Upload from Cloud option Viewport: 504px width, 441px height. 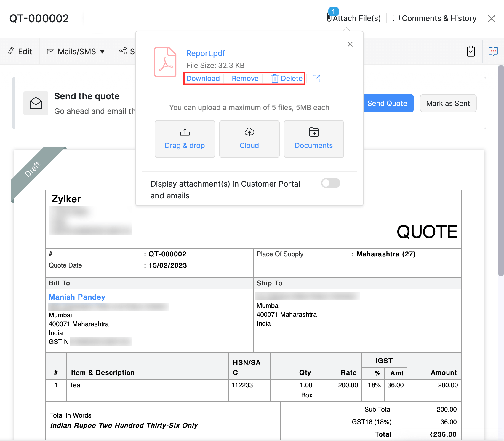(249, 139)
